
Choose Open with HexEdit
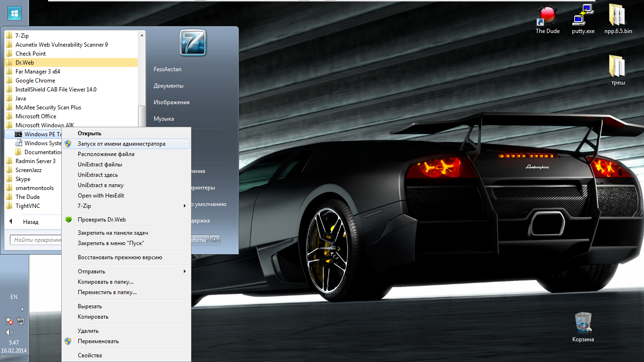(126, 196)
